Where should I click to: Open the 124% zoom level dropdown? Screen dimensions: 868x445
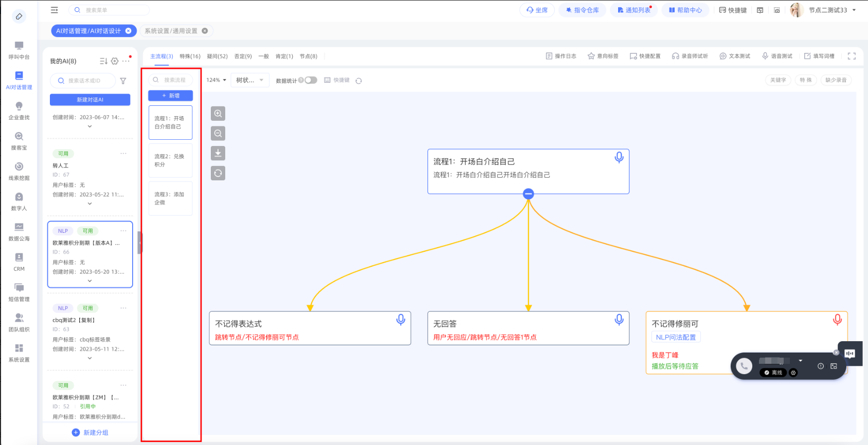pyautogui.click(x=216, y=80)
